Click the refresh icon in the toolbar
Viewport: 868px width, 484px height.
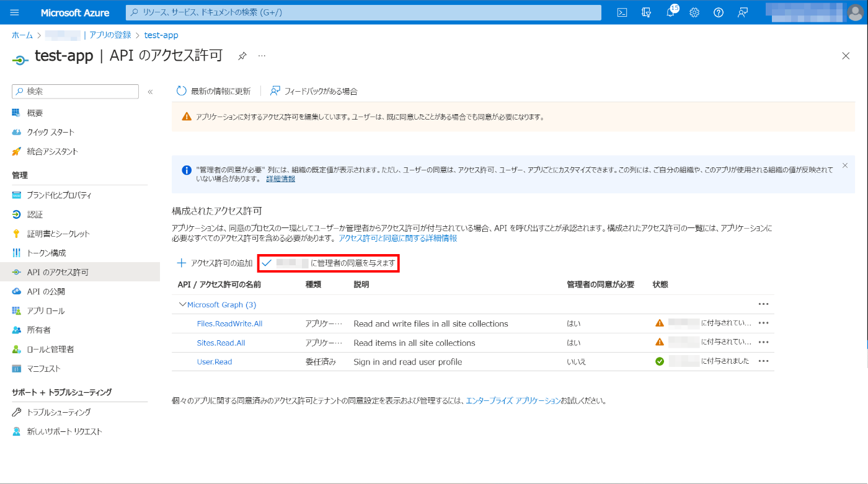182,91
